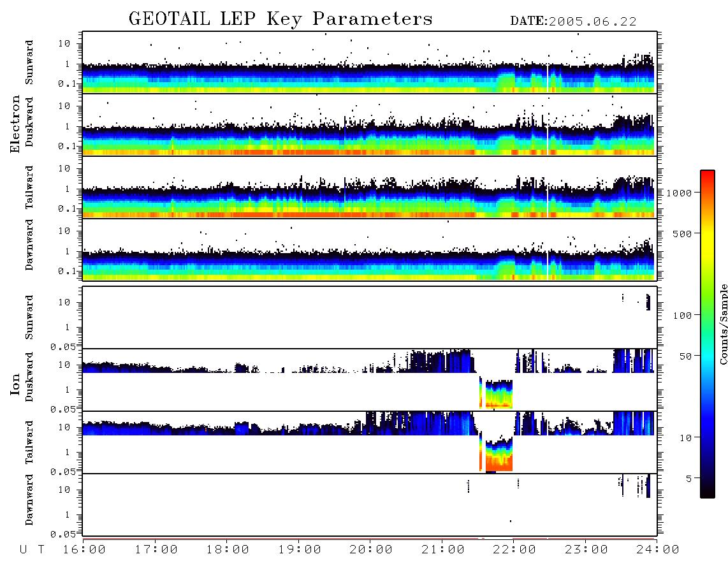Click the 'DATE:2005.06.22' label
Image resolution: width=728 pixels, height=561 pixels.
coord(573,21)
